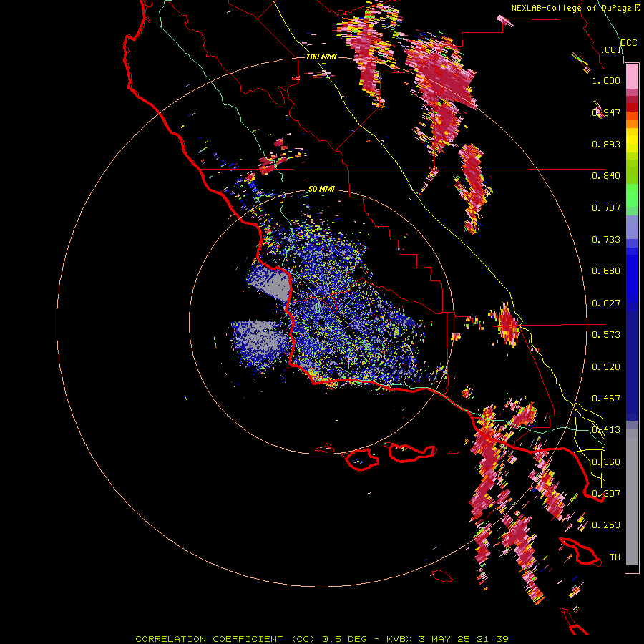Click the 0.520 scale value
This screenshot has width=644, height=644.
[606, 367]
